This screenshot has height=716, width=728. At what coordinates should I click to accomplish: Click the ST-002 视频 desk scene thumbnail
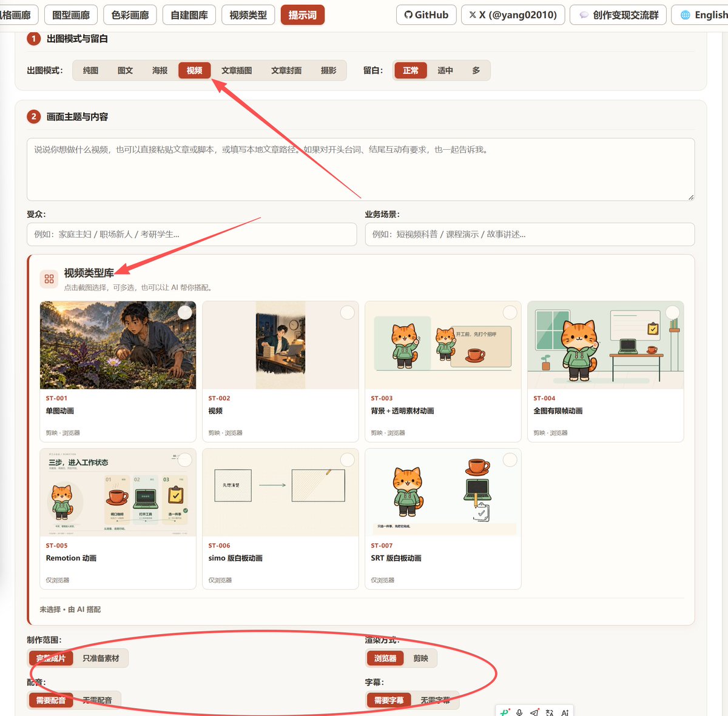[280, 345]
